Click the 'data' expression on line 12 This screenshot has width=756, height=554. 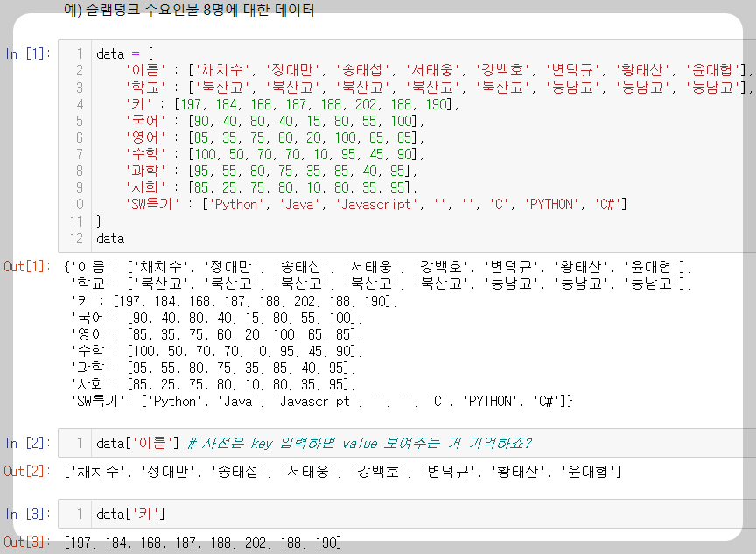110,238
